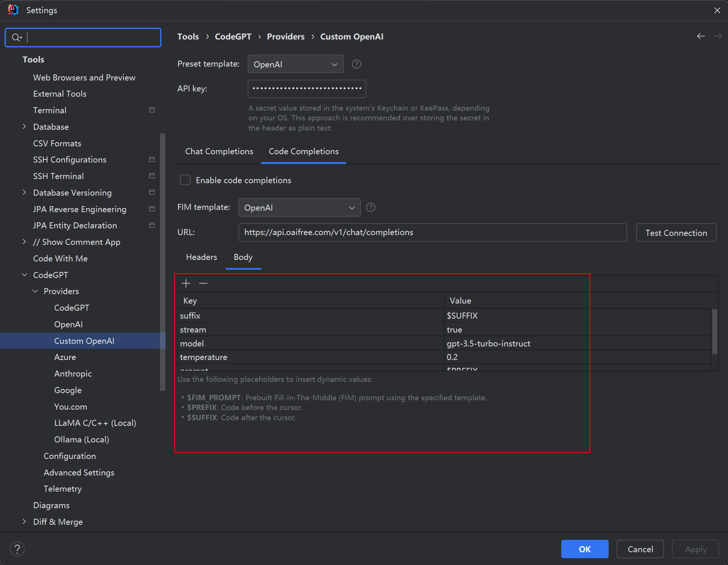Click the search magnifier icon

(x=17, y=37)
